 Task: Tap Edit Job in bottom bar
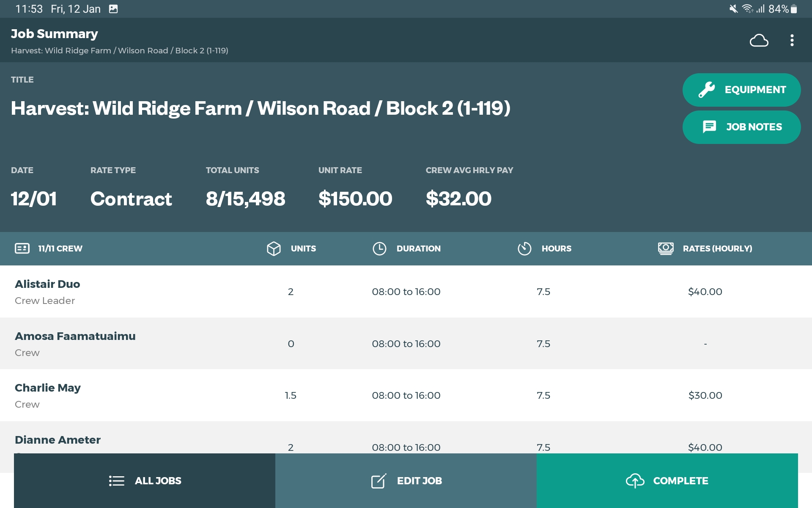(406, 480)
